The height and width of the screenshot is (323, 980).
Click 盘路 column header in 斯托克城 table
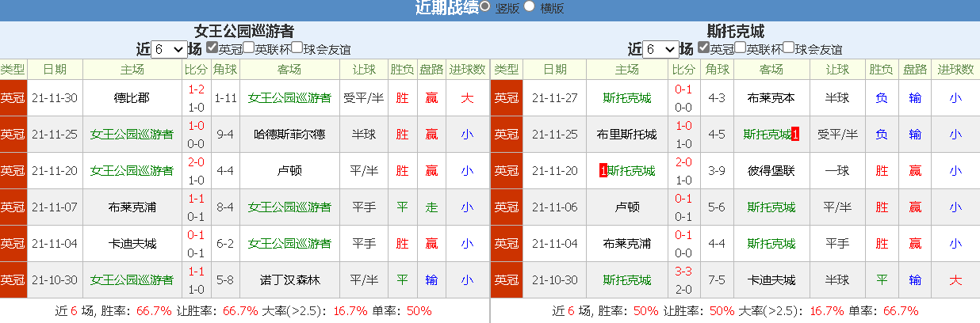pyautogui.click(x=915, y=70)
